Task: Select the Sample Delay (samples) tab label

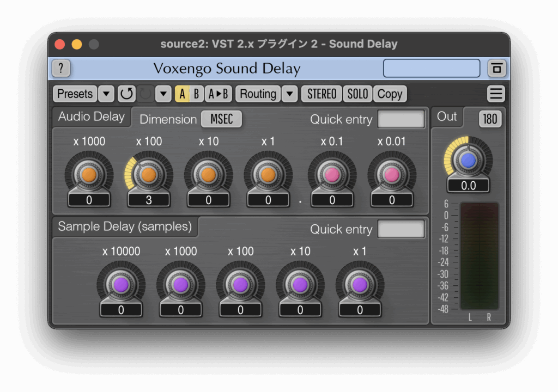Action: 125,226
